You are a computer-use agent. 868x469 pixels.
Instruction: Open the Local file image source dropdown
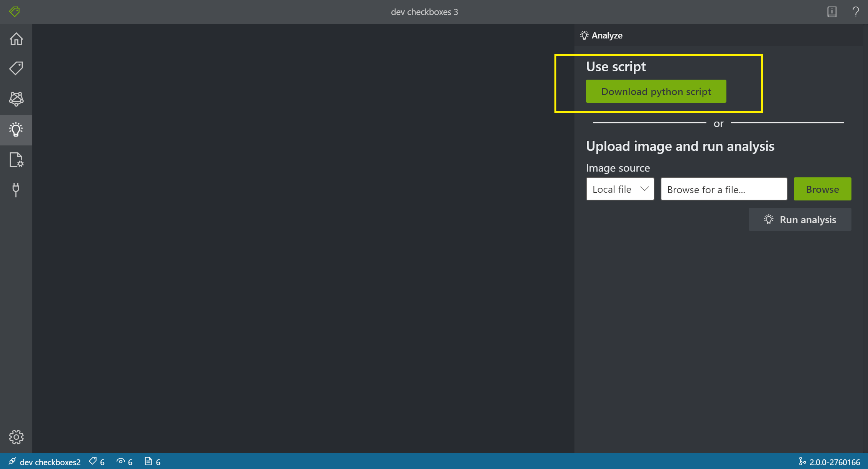tap(619, 189)
